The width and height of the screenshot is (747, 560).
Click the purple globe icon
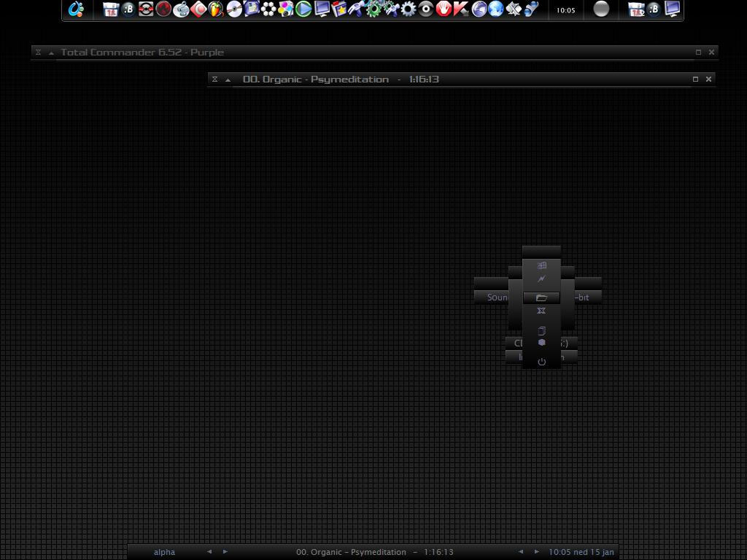[x=479, y=9]
